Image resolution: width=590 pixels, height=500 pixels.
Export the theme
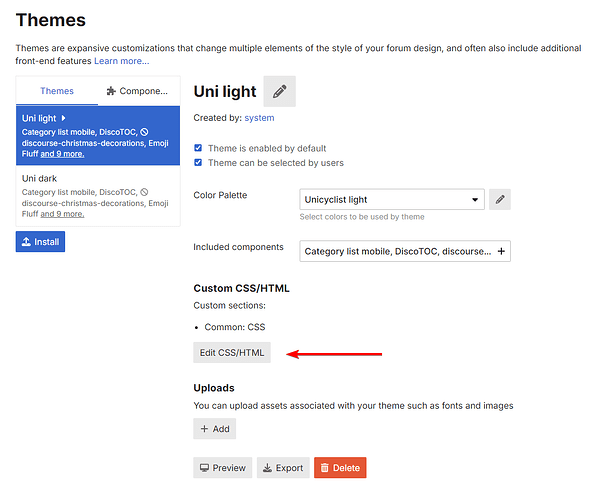pyautogui.click(x=283, y=468)
